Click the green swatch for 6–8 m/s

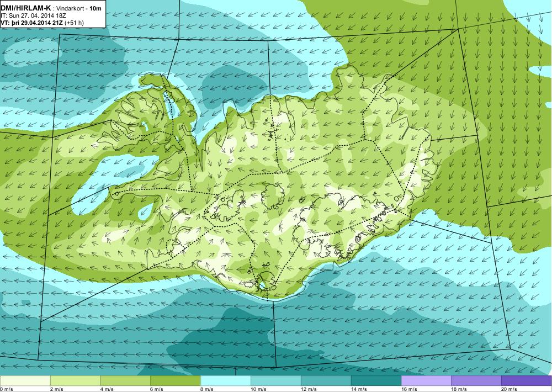(x=176, y=381)
